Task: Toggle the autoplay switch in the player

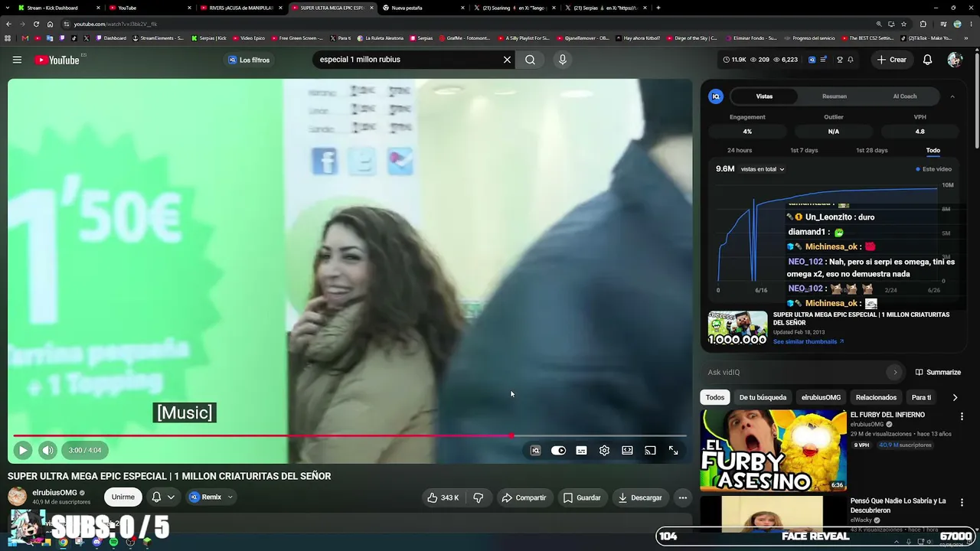Action: click(558, 451)
